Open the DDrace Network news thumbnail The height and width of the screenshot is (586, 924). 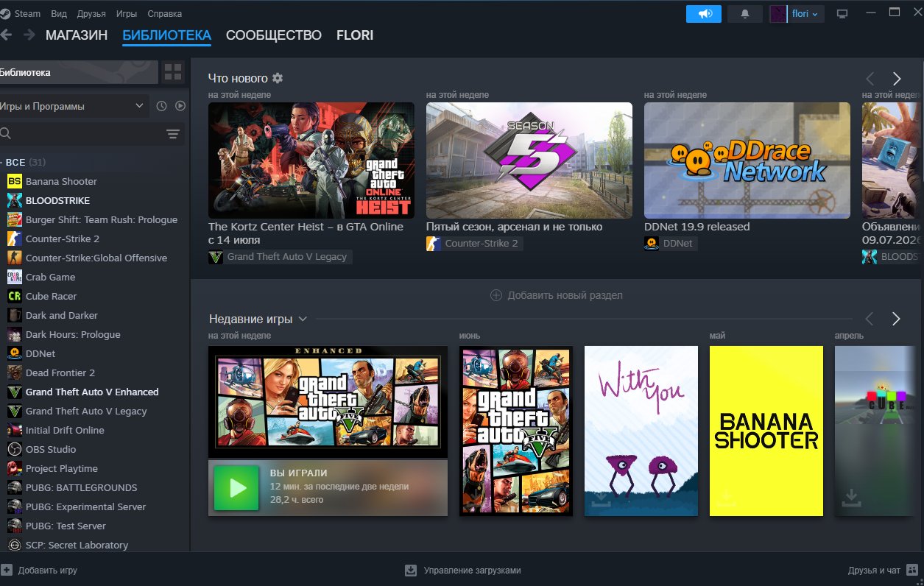[x=747, y=160]
